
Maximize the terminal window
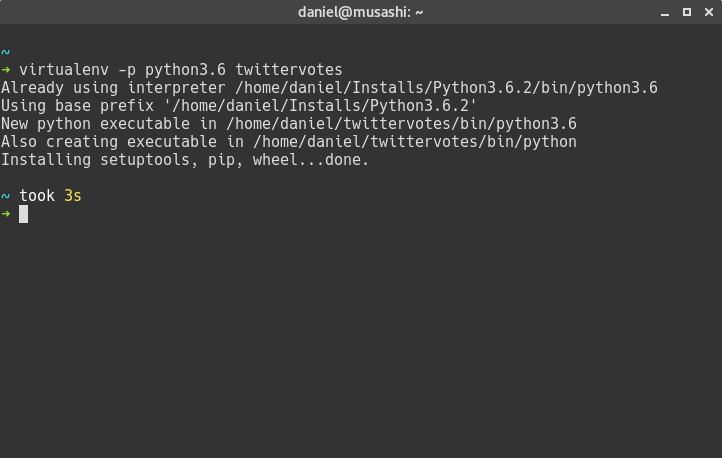[x=687, y=12]
